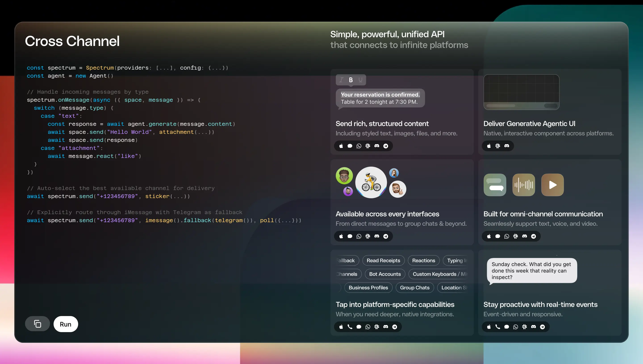This screenshot has width=643, height=364.
Task: Click the 'const agent = new Agent()' code line
Action: click(x=70, y=76)
